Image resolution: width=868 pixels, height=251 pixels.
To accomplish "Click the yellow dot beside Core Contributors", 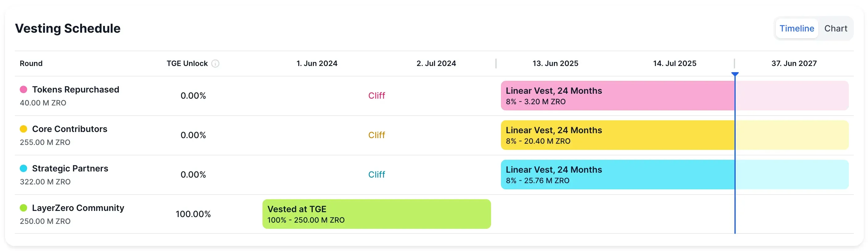I will tap(23, 128).
